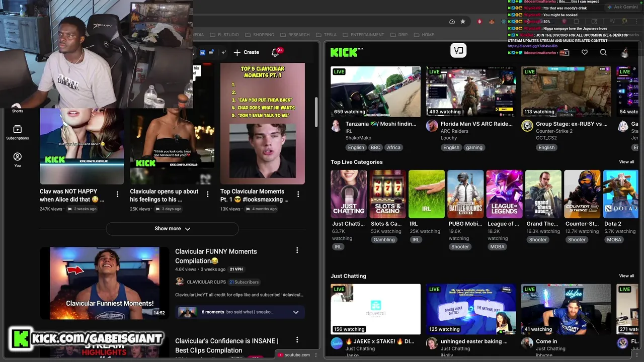The height and width of the screenshot is (362, 644).
Task: Open the Just Chatting category card
Action: coord(349,194)
